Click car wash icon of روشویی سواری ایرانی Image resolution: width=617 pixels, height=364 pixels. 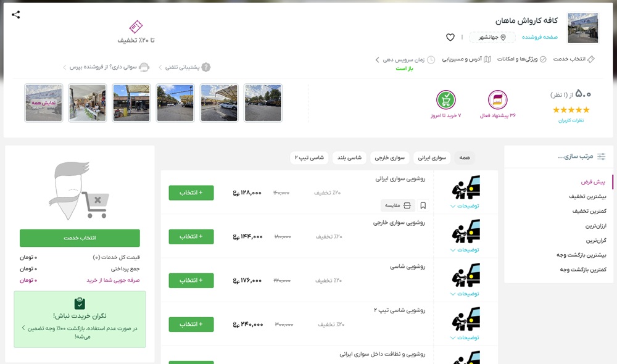click(466, 188)
